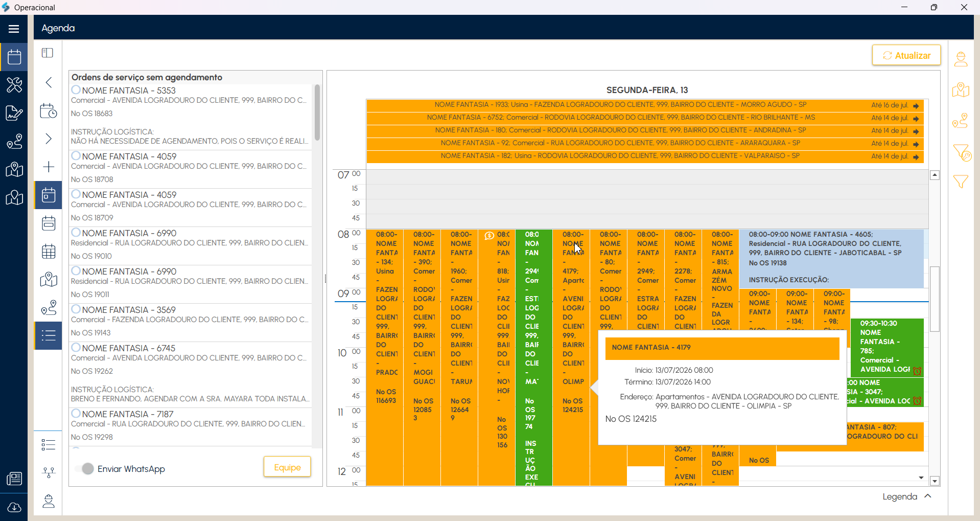Click the Atualizar button
Viewport: 980px width, 521px height.
pyautogui.click(x=906, y=55)
